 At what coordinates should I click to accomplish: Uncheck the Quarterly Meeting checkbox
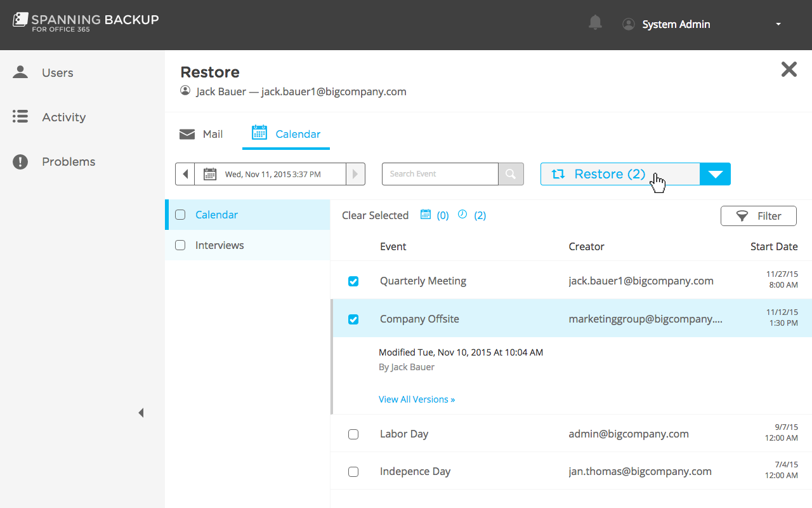pyautogui.click(x=353, y=281)
